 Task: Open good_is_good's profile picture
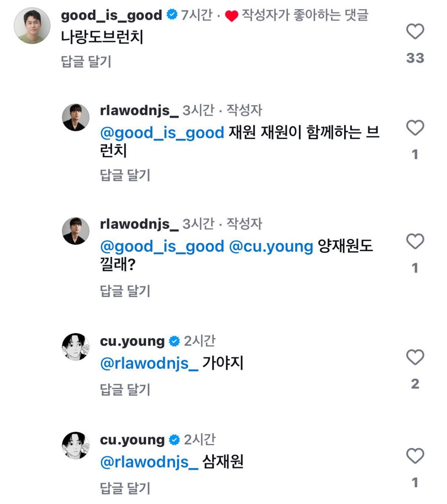[32, 26]
